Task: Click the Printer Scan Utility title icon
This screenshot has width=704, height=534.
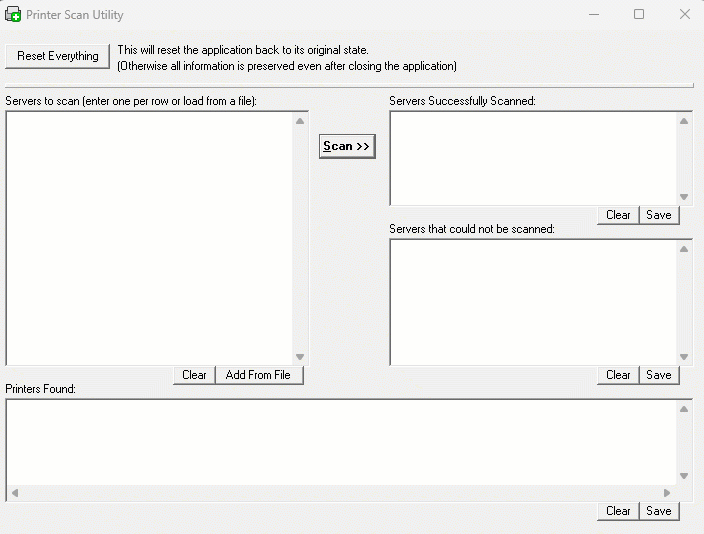Action: tap(13, 14)
